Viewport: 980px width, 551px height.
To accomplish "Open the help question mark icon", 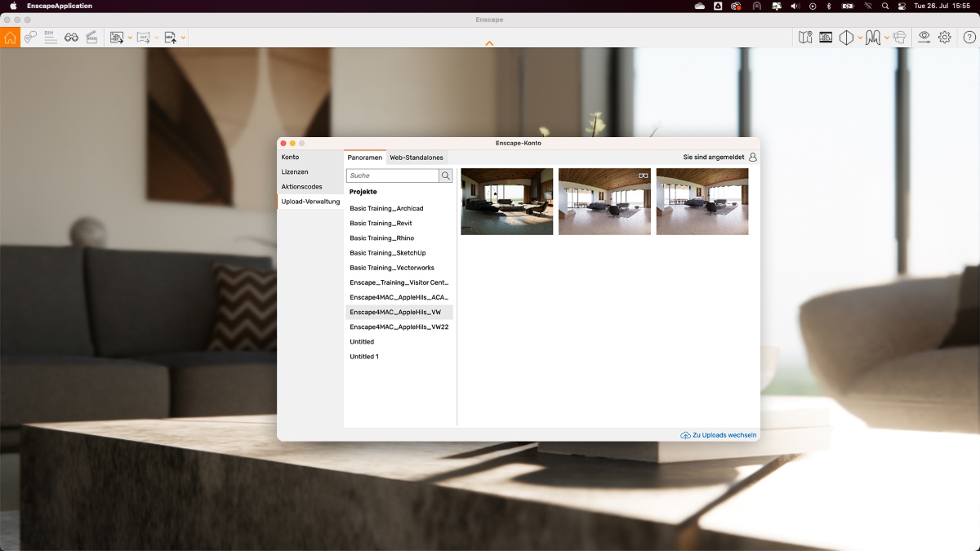I will (x=969, y=38).
